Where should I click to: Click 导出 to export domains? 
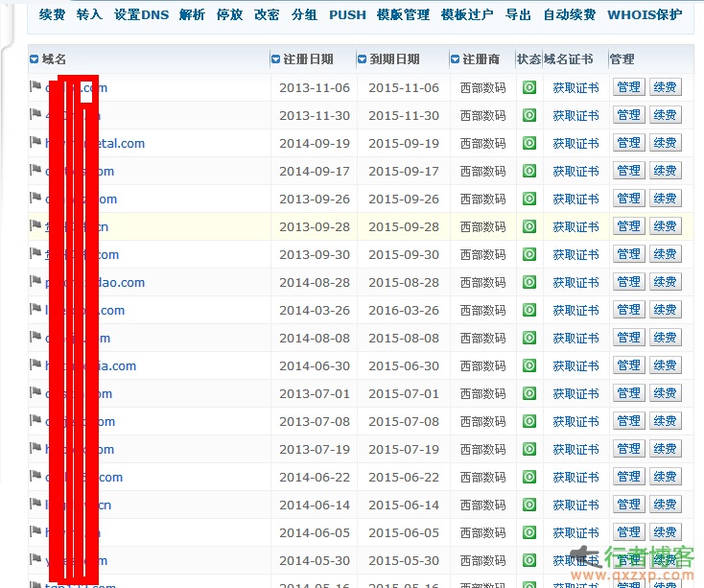click(x=518, y=14)
